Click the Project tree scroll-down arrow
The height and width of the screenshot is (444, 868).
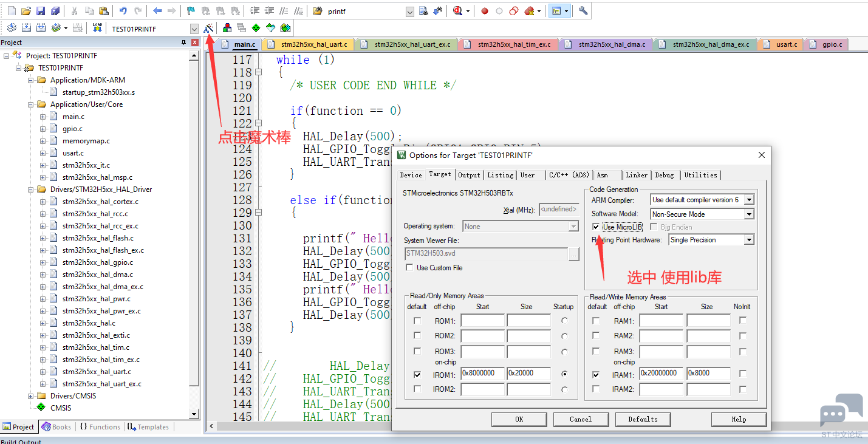tap(194, 414)
